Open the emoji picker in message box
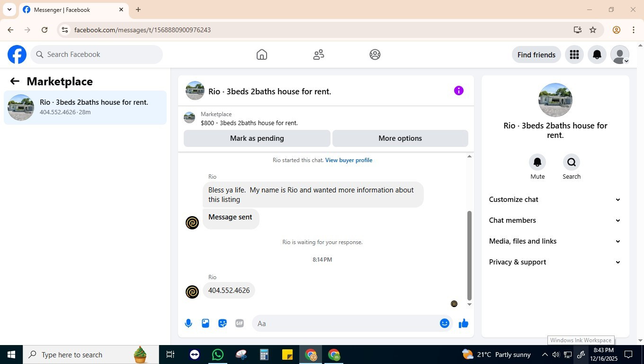This screenshot has width=644, height=364. click(x=445, y=323)
